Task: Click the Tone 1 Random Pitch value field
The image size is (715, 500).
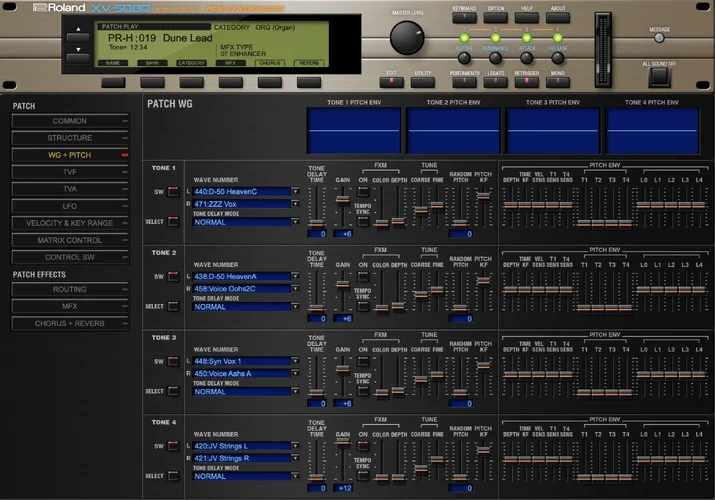Action: click(461, 234)
